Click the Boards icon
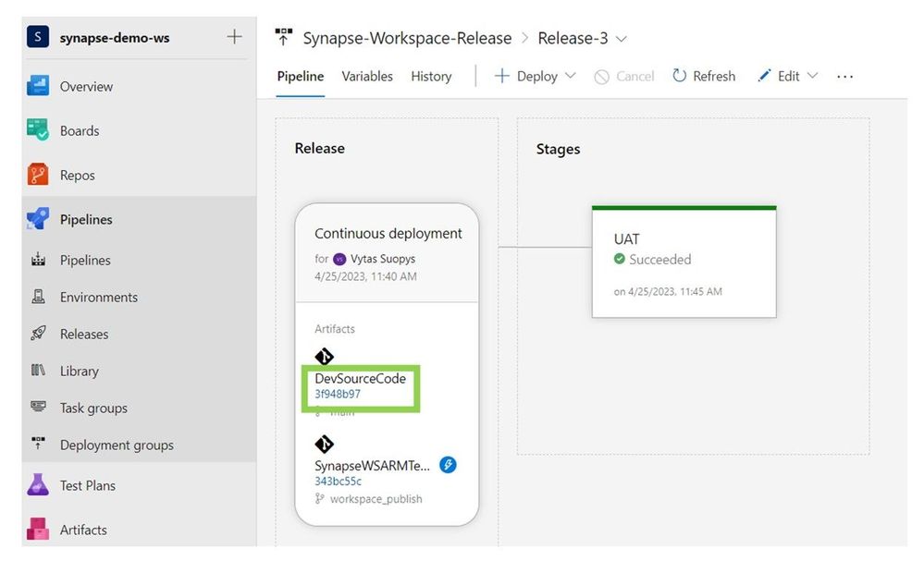 (38, 130)
